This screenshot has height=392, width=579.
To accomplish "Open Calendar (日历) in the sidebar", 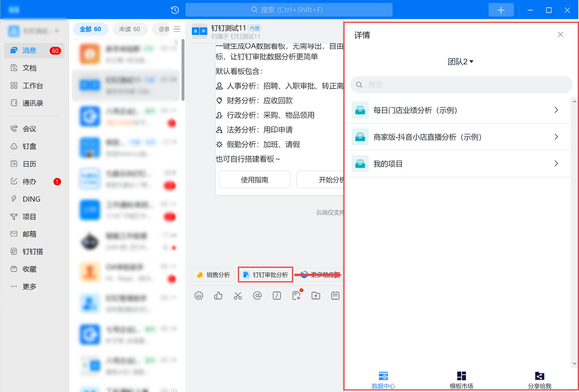I will tap(34, 164).
